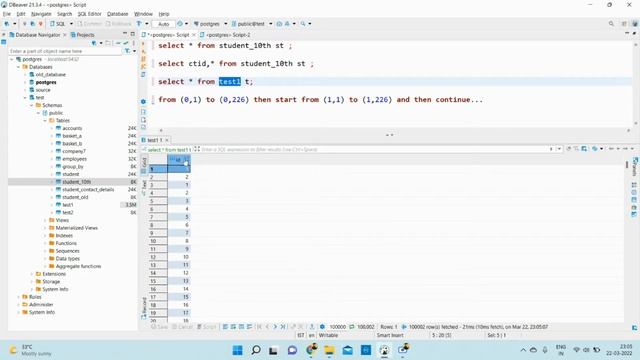
Task: Select the source database in the tree
Action: 43,90
